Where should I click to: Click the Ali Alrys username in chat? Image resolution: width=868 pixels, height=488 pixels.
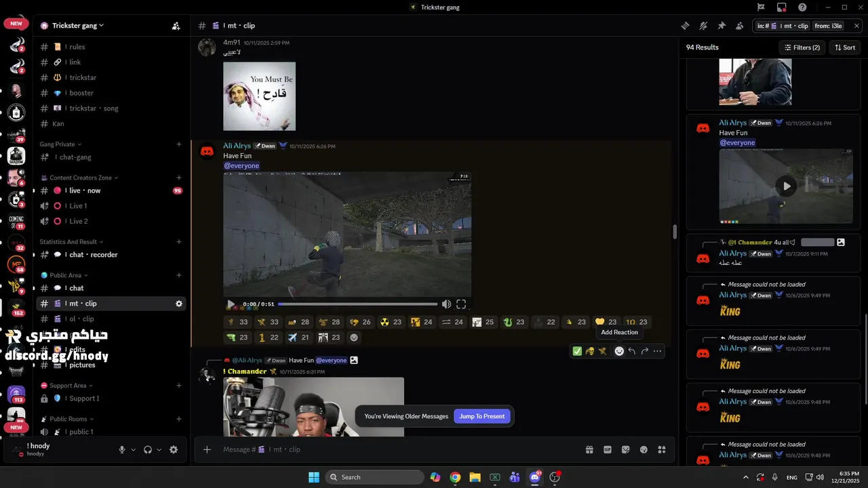(237, 146)
